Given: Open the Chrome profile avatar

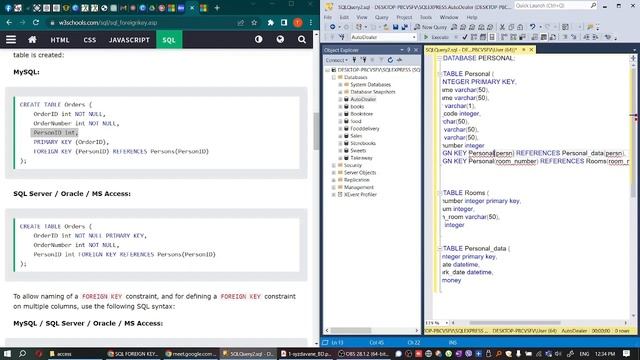Looking at the screenshot, I should (298, 22).
